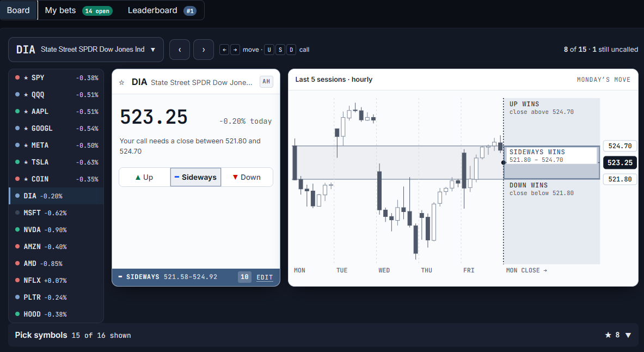Select META in the symbol list

point(56,145)
